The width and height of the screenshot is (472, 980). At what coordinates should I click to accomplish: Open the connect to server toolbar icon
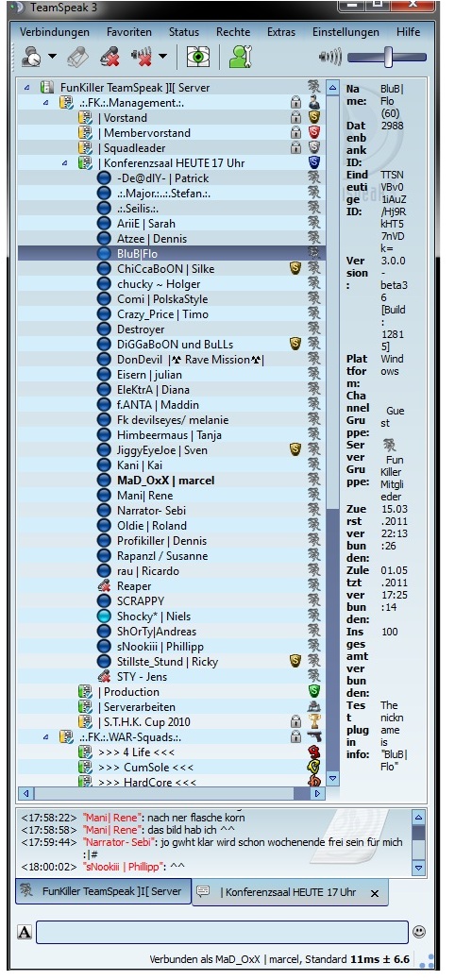(x=31, y=57)
